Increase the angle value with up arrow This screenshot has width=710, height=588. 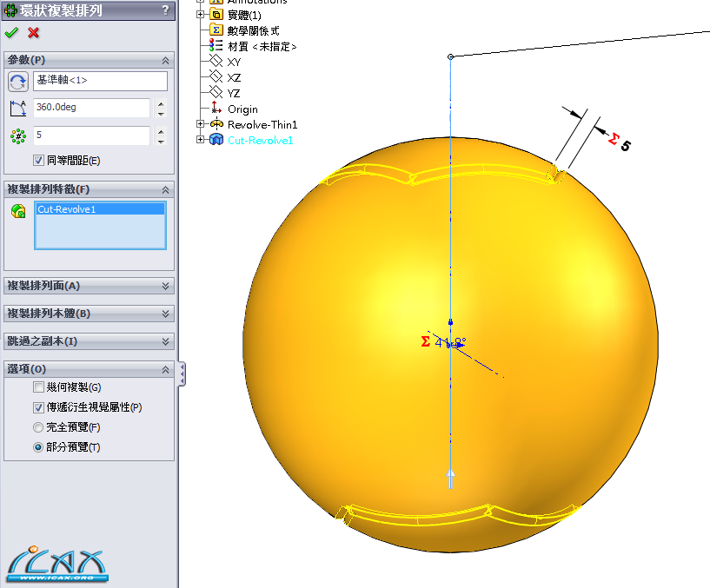point(161,103)
